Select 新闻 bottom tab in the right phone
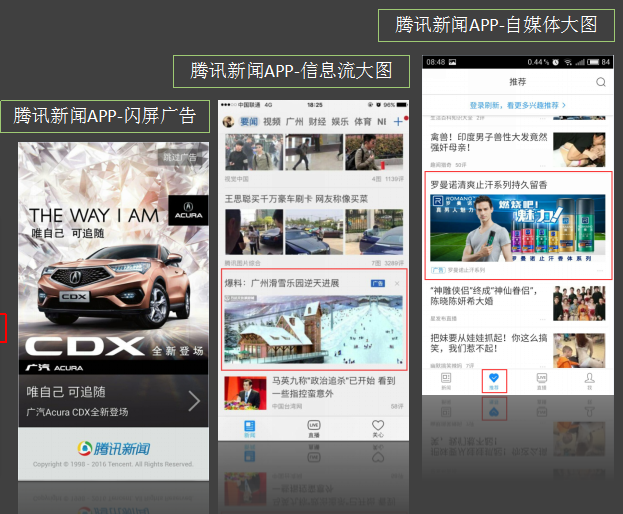Viewport: 623px width, 514px height. 446,381
